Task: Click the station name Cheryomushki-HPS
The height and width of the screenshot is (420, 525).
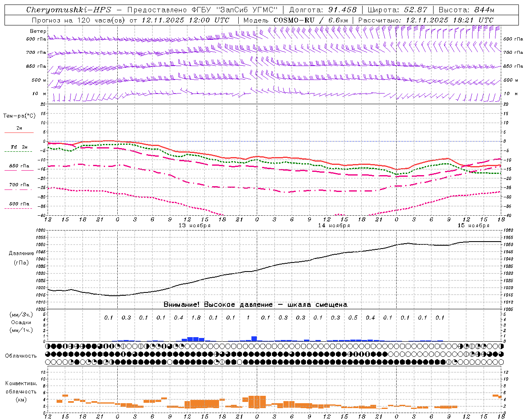Action: (x=68, y=10)
